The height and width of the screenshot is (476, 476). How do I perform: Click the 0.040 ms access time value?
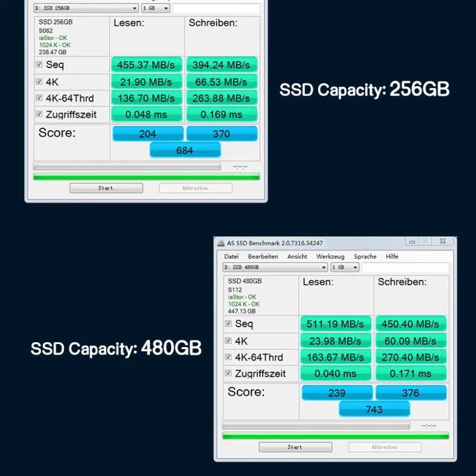click(x=335, y=373)
